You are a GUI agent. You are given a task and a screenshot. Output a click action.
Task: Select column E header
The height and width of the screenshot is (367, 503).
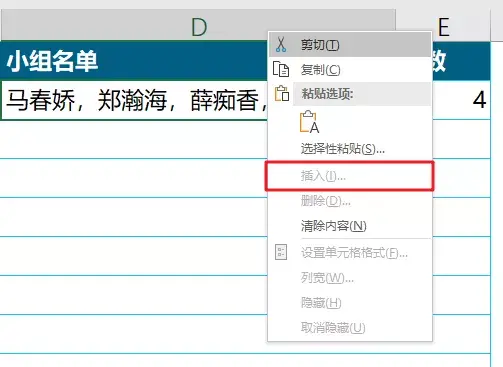tap(443, 26)
